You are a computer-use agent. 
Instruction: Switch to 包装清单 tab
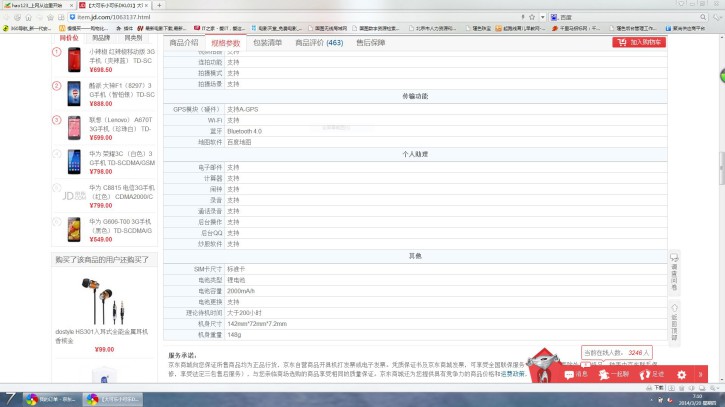[267, 43]
